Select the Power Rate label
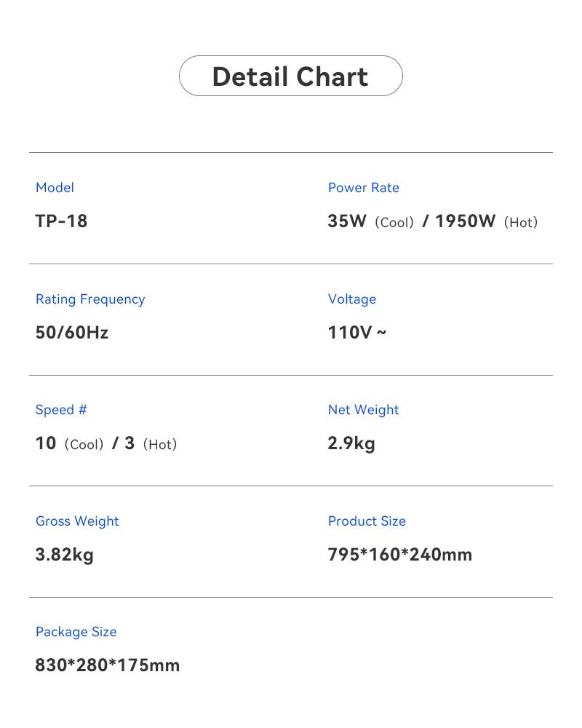The image size is (582, 728). (x=363, y=188)
